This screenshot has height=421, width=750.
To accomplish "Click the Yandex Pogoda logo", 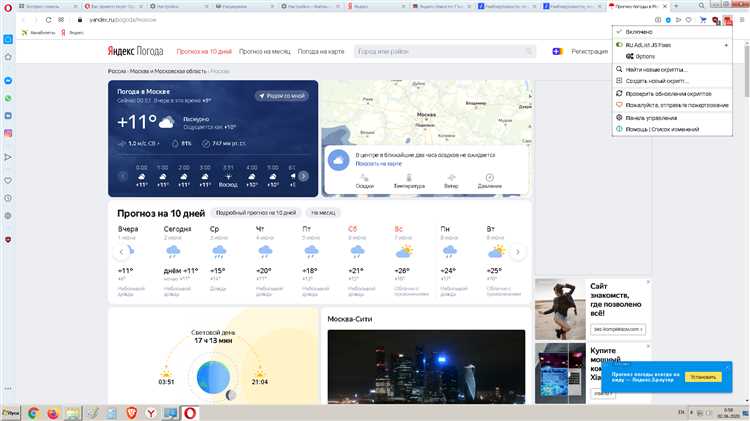I will pyautogui.click(x=137, y=50).
